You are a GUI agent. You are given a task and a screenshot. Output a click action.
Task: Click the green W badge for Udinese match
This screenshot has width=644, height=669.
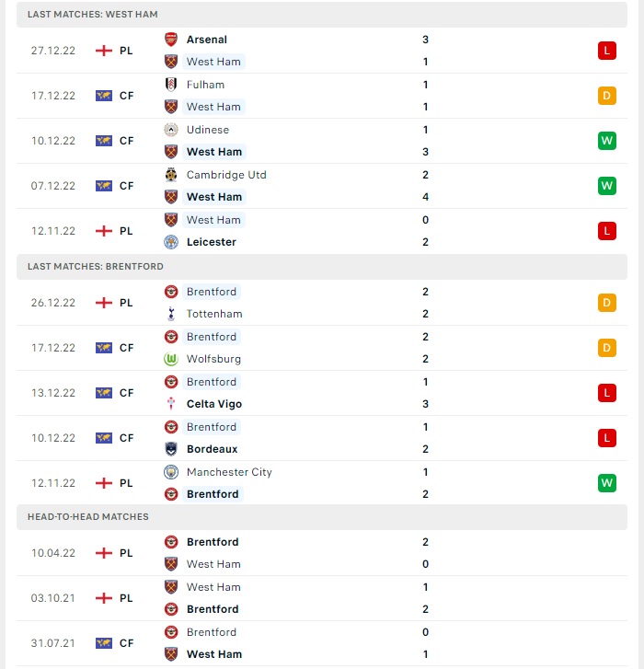tap(607, 141)
